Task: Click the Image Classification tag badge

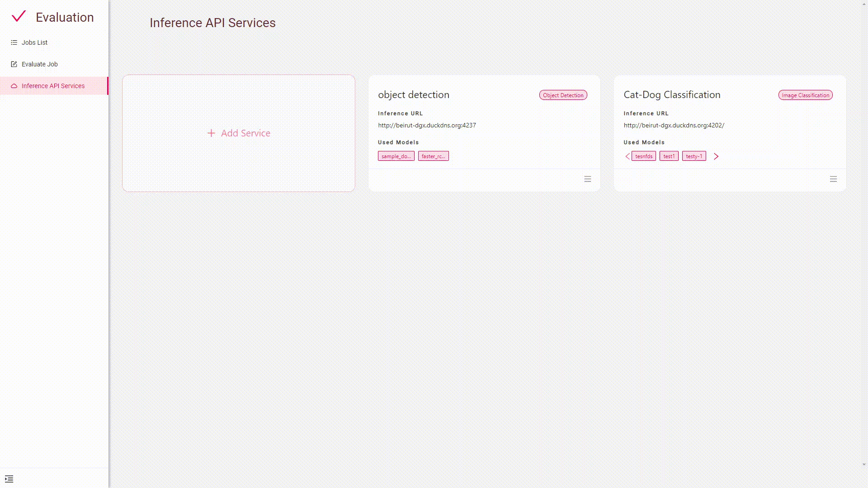Action: (x=805, y=95)
